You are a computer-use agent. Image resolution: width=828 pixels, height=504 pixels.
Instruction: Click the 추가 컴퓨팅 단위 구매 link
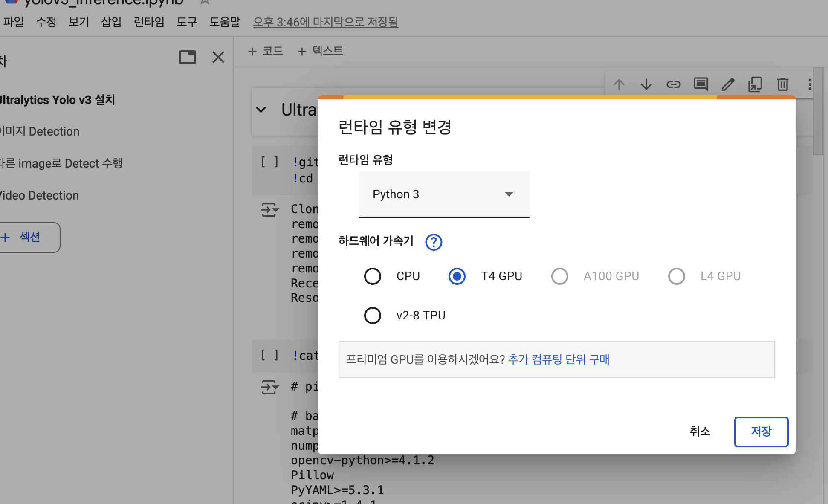559,359
